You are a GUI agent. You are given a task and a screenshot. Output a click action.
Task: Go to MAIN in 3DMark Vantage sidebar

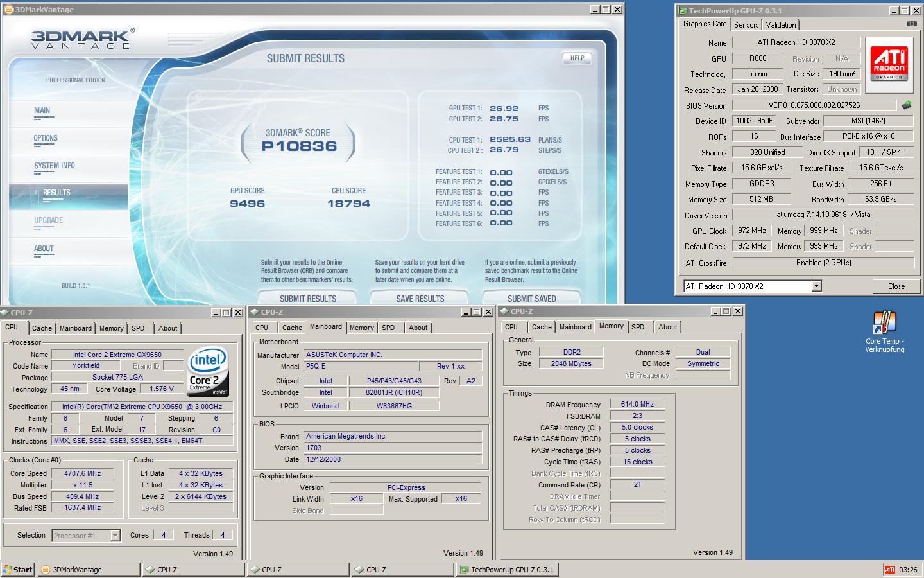point(42,110)
